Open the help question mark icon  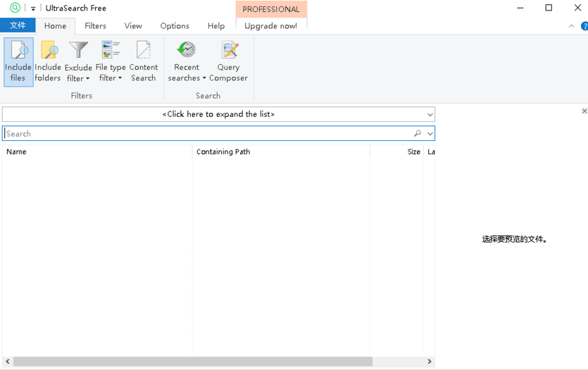[584, 26]
